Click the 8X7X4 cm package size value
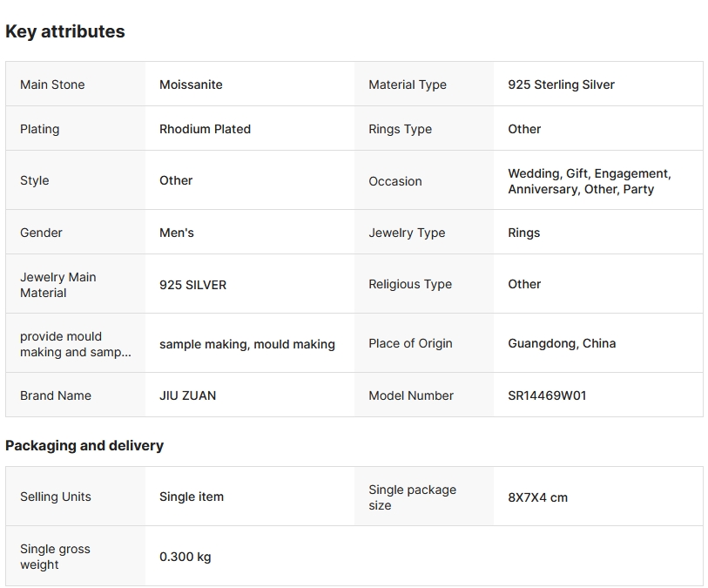 pos(537,497)
